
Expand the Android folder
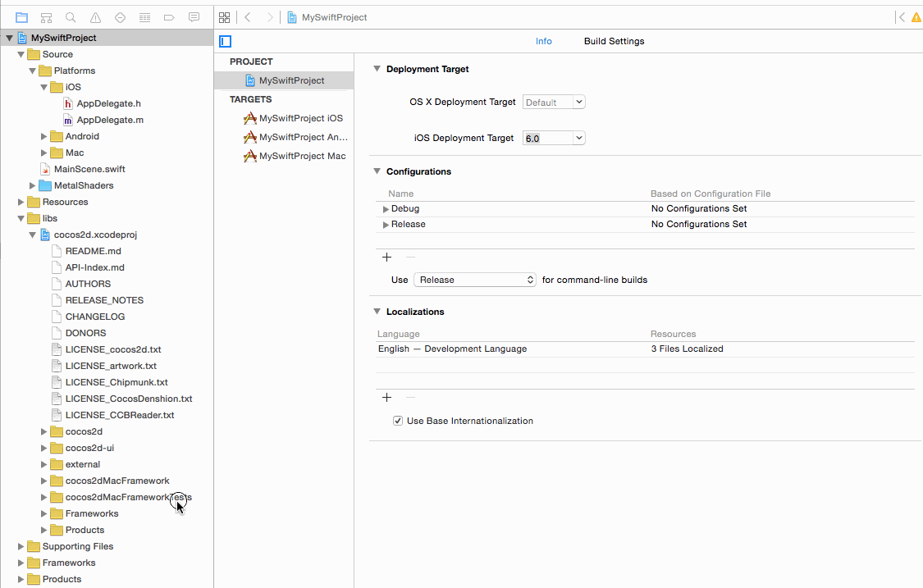tap(44, 137)
